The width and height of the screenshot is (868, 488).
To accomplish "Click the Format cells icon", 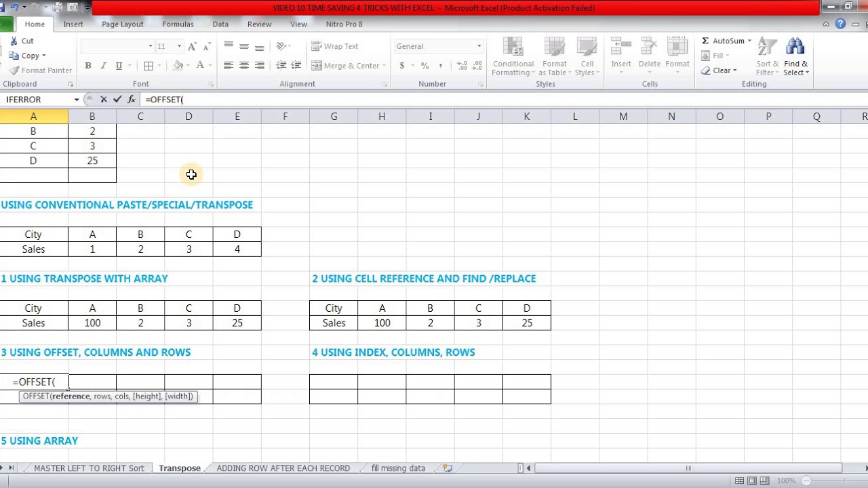I will 677,46.
